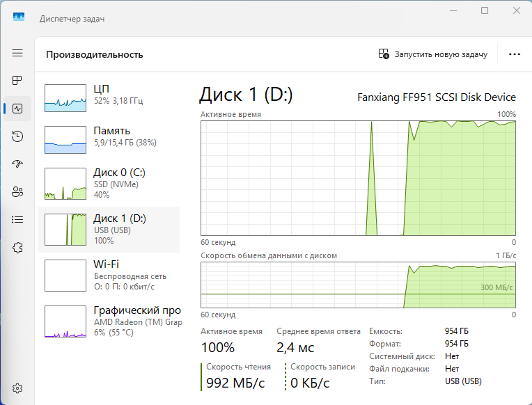Open the Users page icon
Image resolution: width=532 pixels, height=405 pixels.
17,192
